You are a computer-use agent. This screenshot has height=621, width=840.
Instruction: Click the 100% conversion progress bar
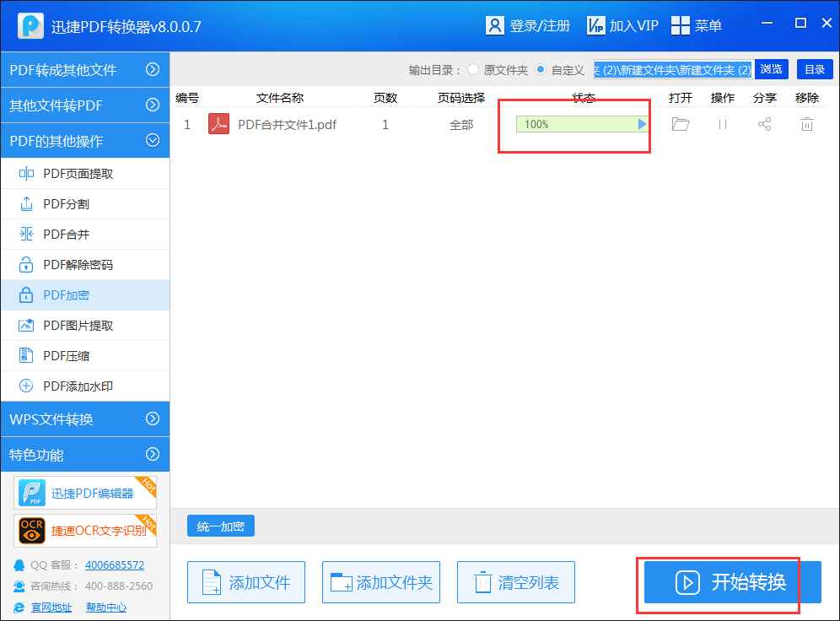(582, 124)
